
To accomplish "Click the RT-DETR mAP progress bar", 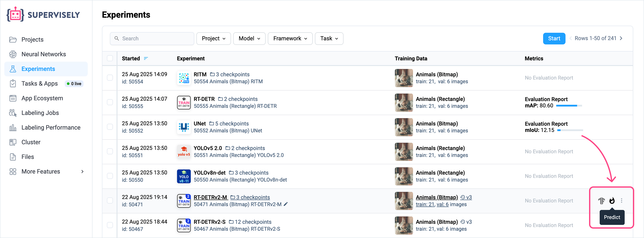I will tap(569, 106).
